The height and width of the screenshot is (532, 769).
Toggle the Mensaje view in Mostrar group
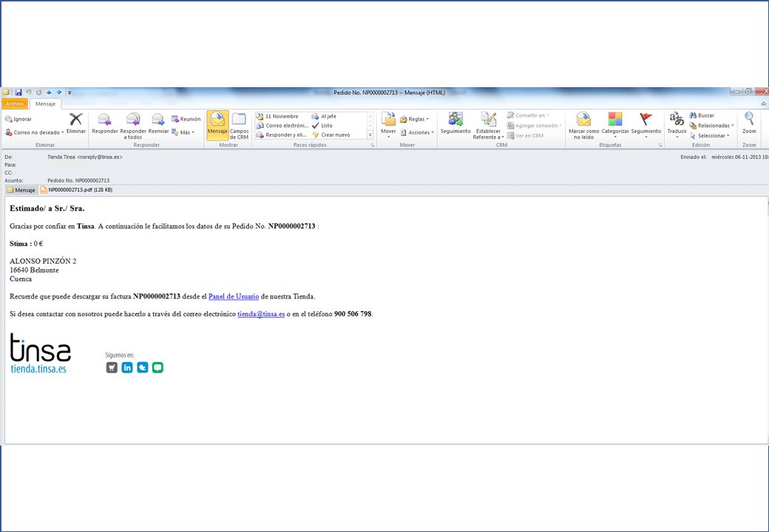pos(217,126)
